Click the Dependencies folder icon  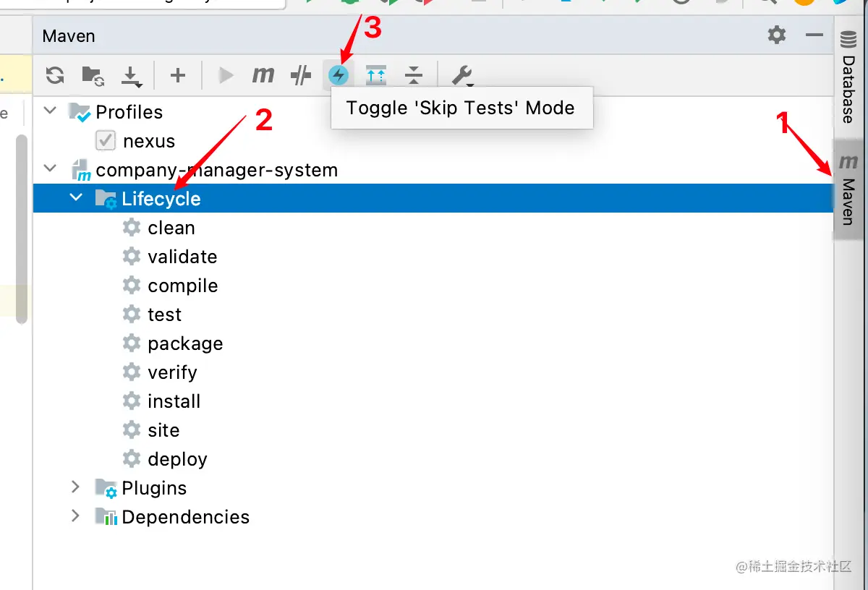click(x=106, y=516)
